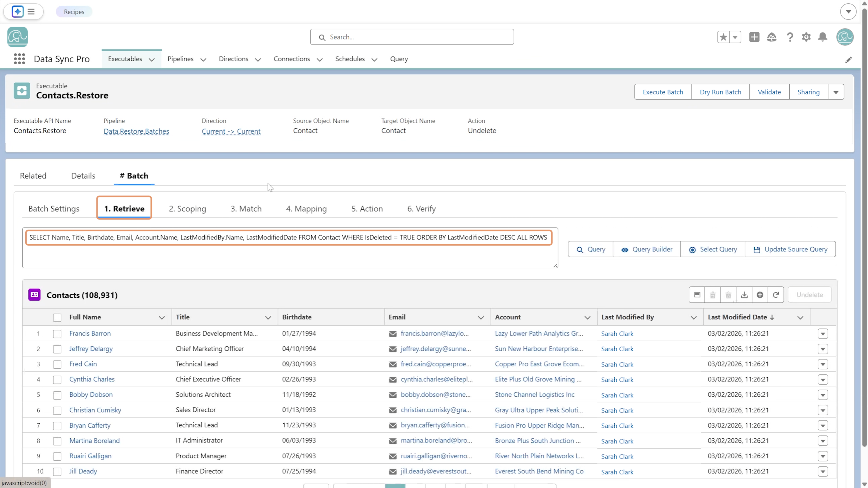Expand the Pipelines tab dropdown chevron

[x=203, y=60]
